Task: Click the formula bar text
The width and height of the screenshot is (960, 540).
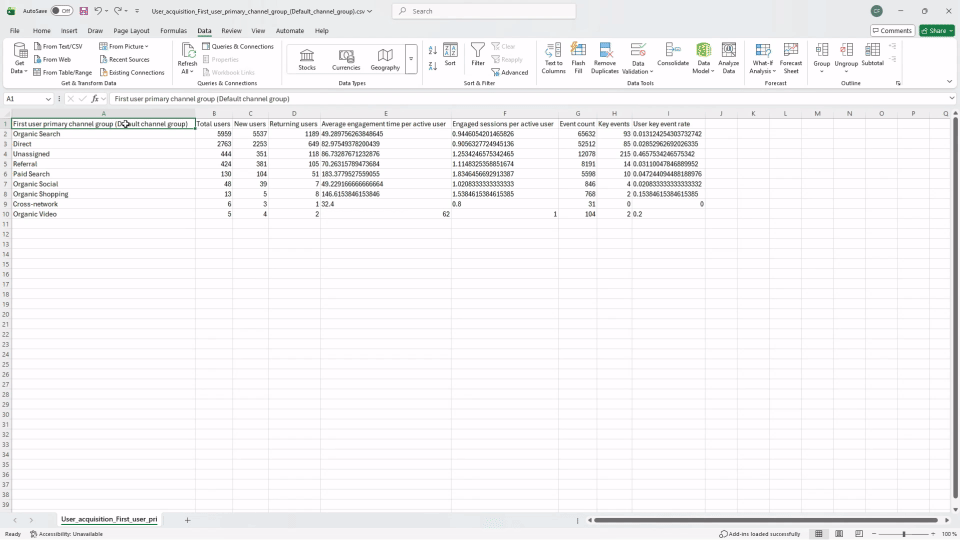Action: (201, 99)
